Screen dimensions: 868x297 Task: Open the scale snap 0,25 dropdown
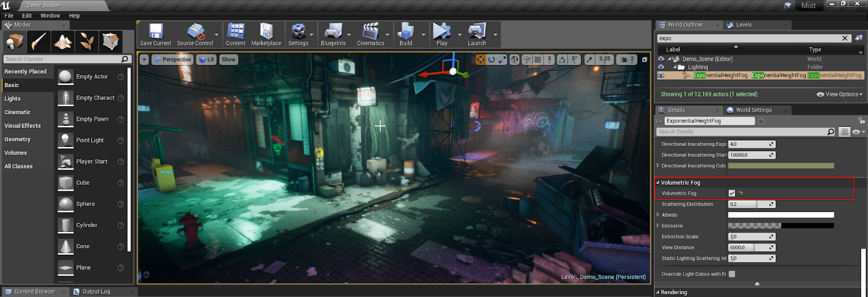click(x=604, y=60)
